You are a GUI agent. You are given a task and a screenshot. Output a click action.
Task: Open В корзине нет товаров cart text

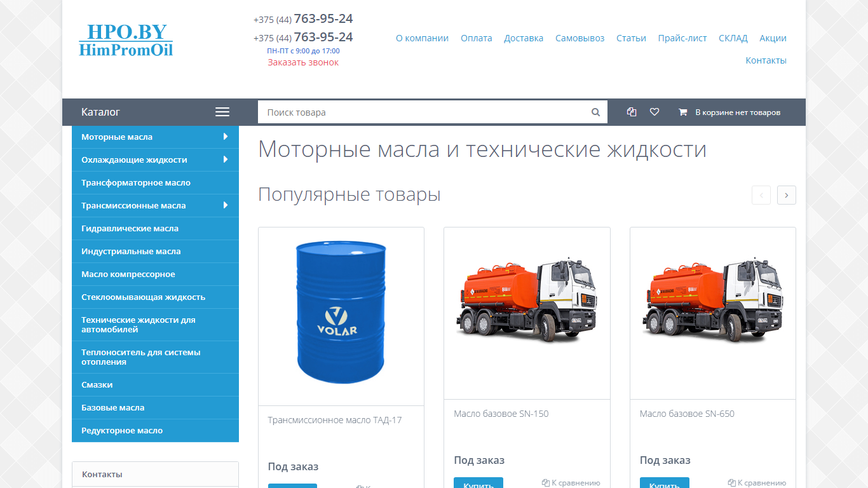pos(738,112)
